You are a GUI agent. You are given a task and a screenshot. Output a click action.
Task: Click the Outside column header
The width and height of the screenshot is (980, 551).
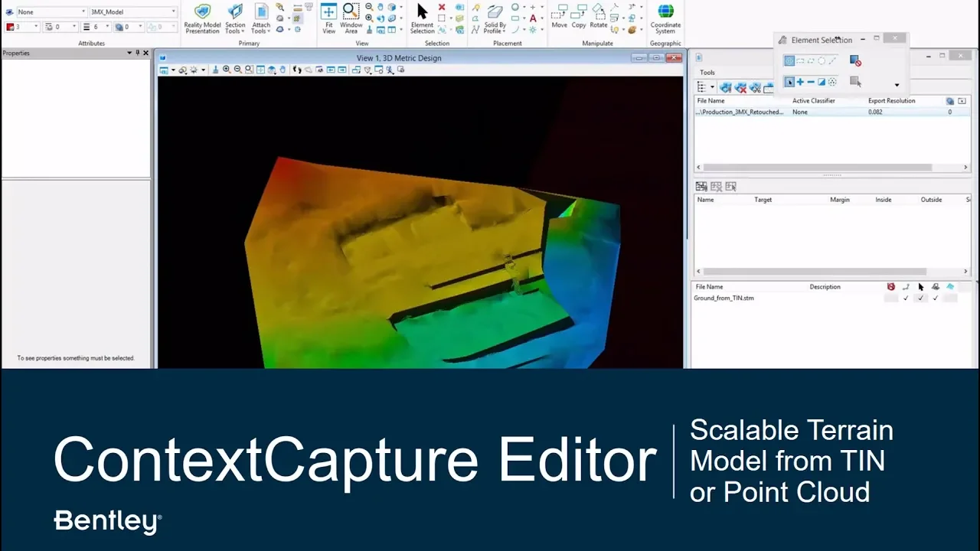(x=931, y=200)
